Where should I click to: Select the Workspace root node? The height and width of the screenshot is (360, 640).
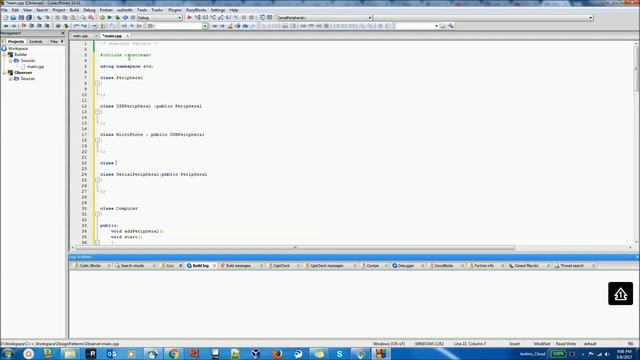(x=18, y=49)
